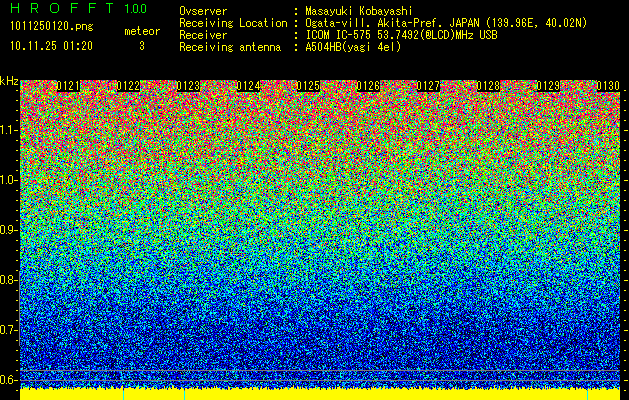Viewport: 629px width, 400px height.
Task: Click the 0127 time marker
Action: coord(428,86)
